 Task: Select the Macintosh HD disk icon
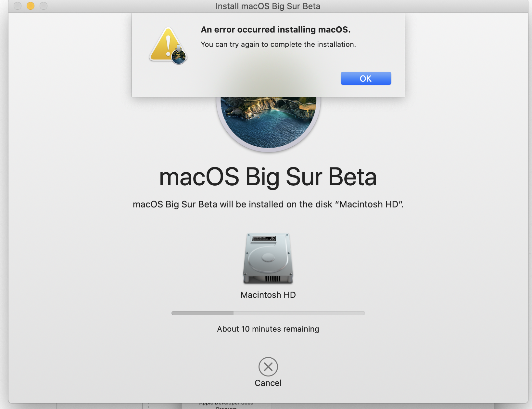click(x=268, y=258)
